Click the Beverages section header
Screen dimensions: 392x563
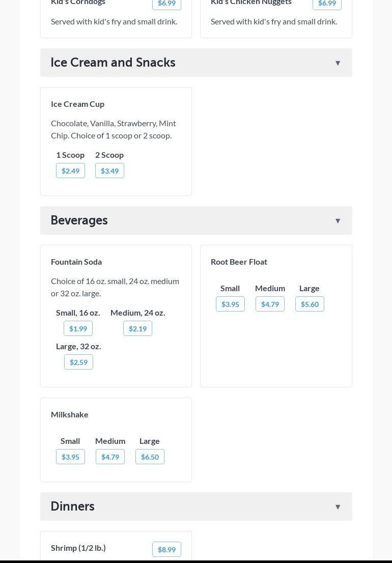click(x=79, y=220)
